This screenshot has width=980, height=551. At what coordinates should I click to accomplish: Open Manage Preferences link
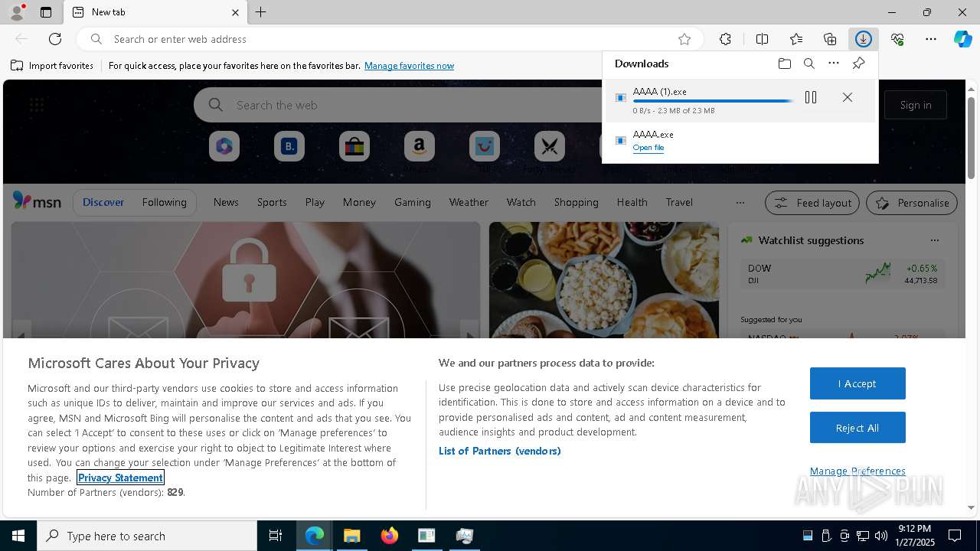[x=857, y=471]
